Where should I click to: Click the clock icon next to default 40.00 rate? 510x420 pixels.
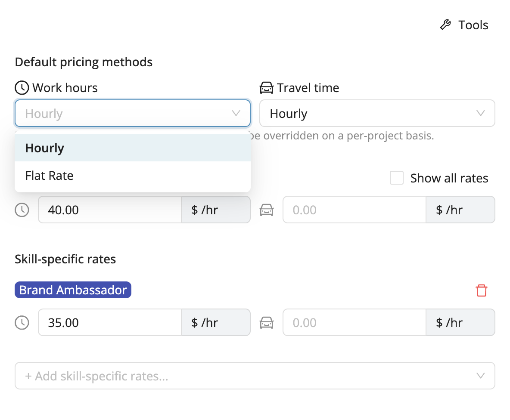click(22, 210)
